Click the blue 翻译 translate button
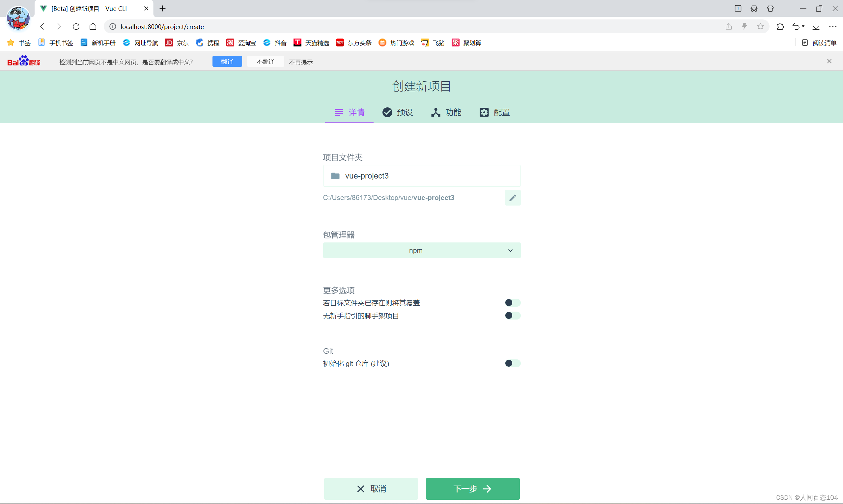Viewport: 843px width, 504px height. pos(227,62)
